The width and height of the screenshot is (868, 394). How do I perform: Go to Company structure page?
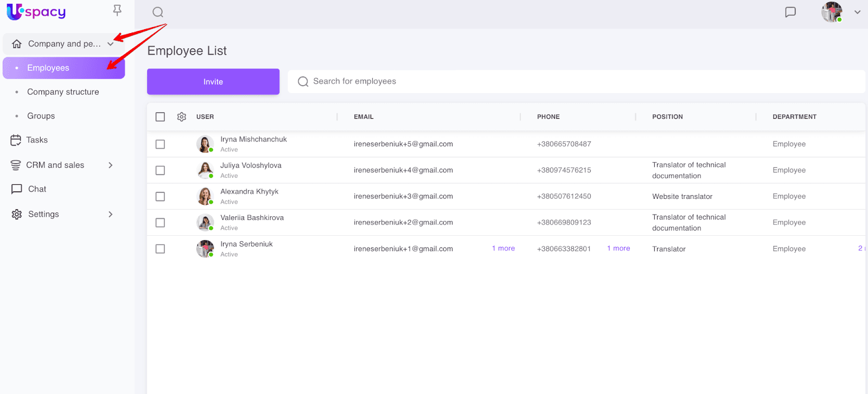[63, 92]
